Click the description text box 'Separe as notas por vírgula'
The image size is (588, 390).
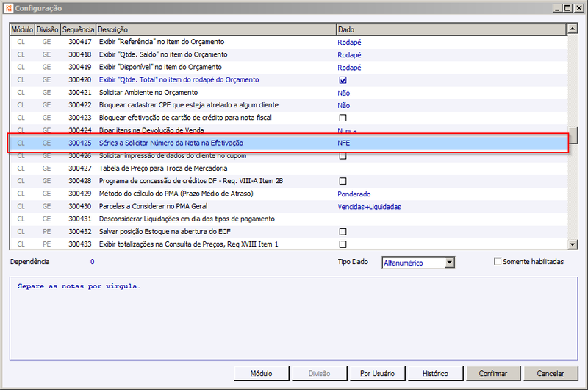[x=293, y=319]
